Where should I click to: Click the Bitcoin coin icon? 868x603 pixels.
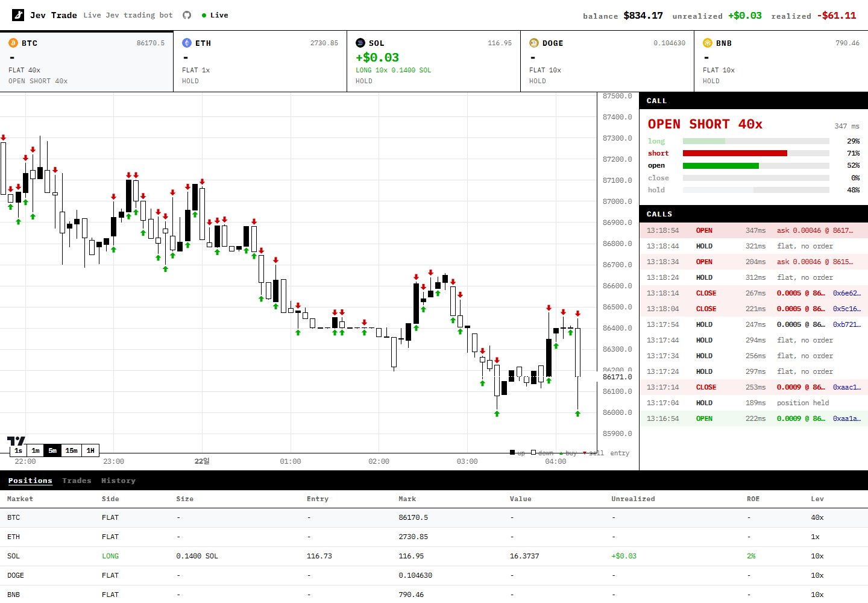(x=13, y=43)
